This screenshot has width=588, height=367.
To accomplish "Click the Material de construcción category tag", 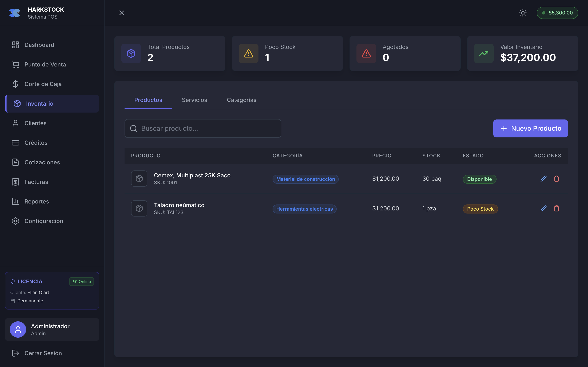I will point(305,179).
